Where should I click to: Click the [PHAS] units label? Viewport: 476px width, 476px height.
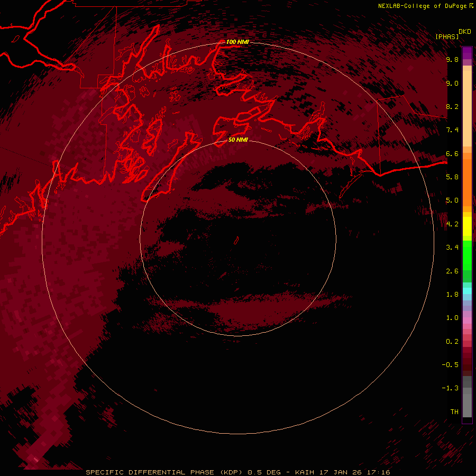(x=447, y=36)
